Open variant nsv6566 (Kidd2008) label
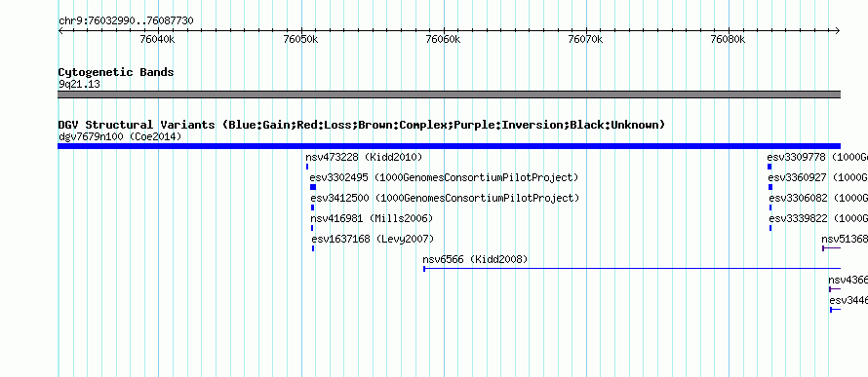The height and width of the screenshot is (377, 868). point(475,260)
